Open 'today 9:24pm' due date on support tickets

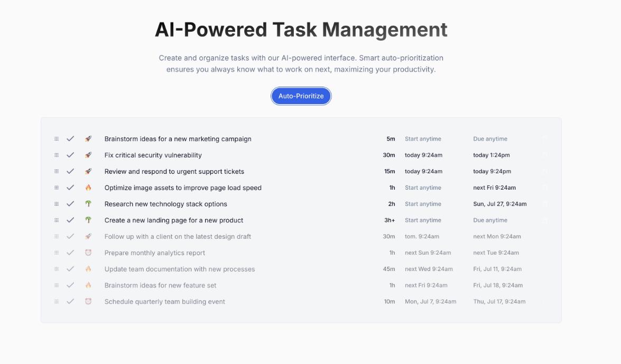(492, 172)
